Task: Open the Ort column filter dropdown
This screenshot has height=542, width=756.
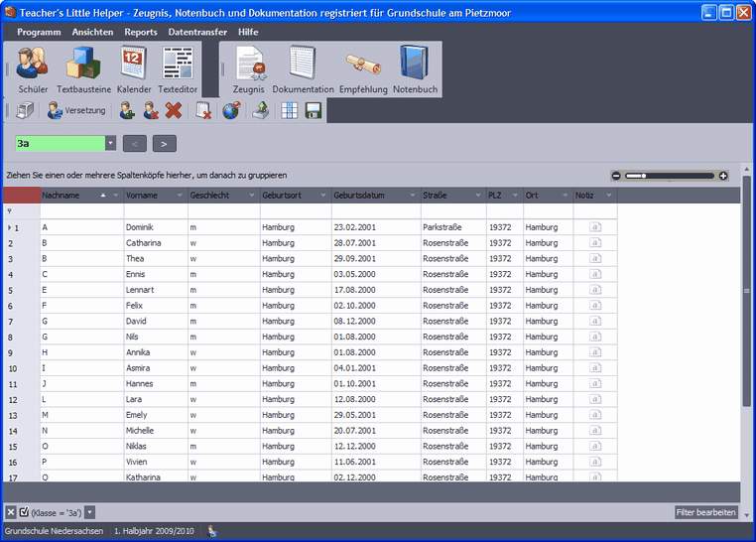Action: pyautogui.click(x=566, y=196)
